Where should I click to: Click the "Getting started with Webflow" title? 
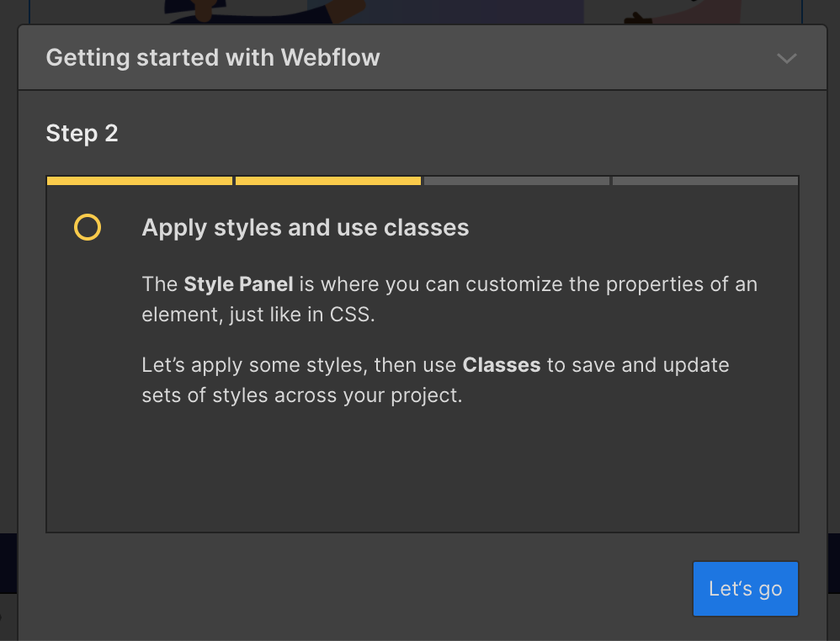pos(213,57)
